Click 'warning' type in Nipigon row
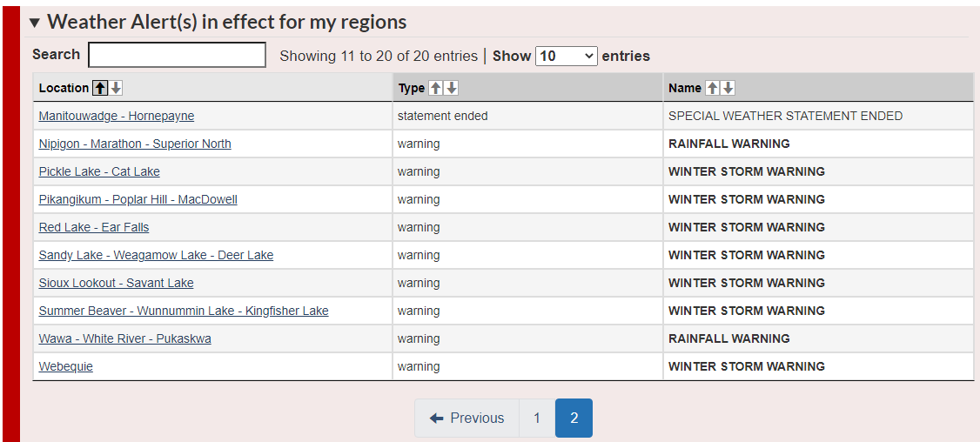 [419, 144]
